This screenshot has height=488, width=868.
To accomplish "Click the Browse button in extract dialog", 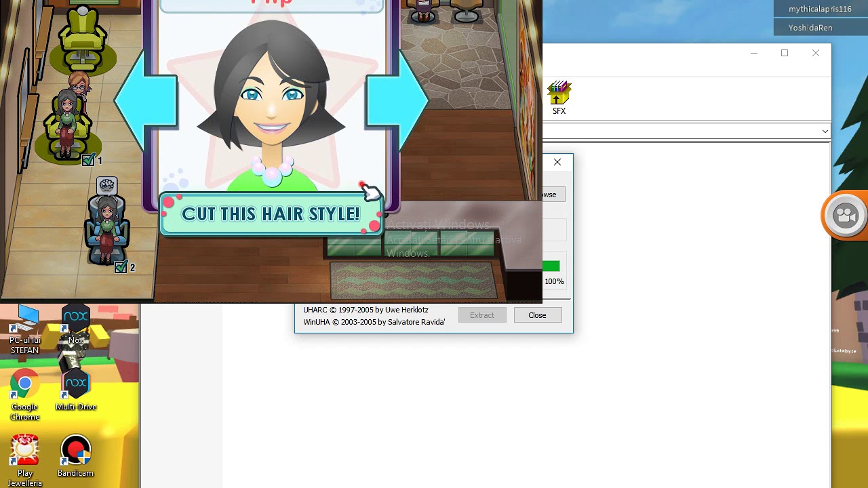I will point(554,195).
